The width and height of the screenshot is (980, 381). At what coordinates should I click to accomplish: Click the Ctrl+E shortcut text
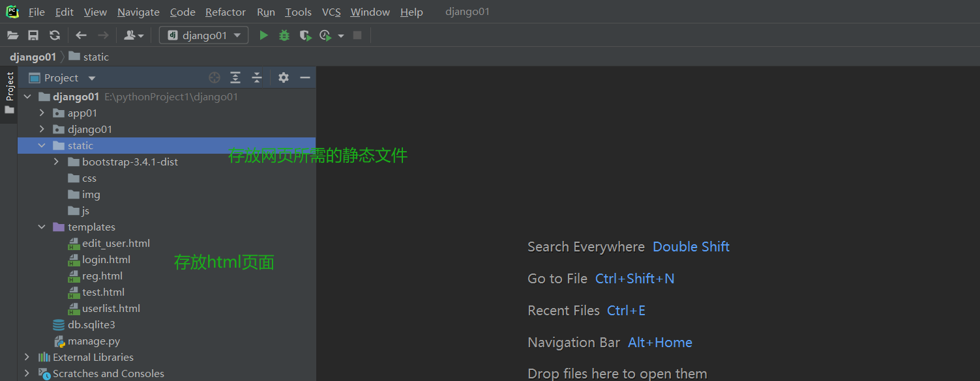tap(626, 310)
